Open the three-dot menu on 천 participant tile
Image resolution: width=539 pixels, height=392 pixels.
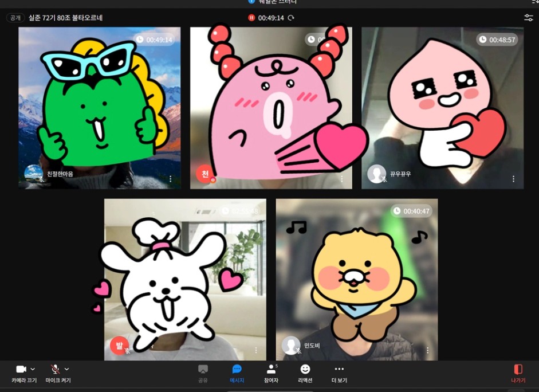(342, 179)
